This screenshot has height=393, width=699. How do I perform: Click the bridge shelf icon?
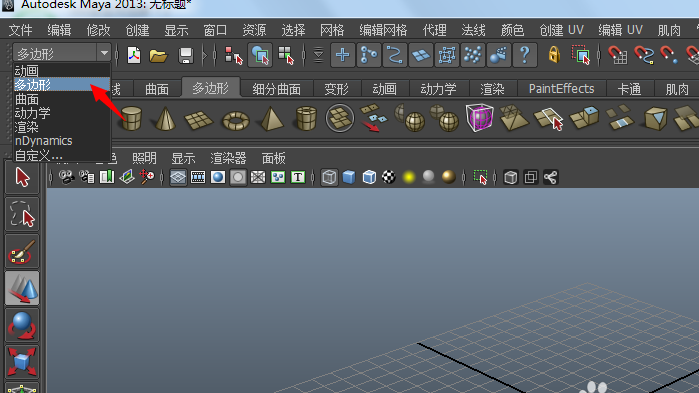point(620,118)
